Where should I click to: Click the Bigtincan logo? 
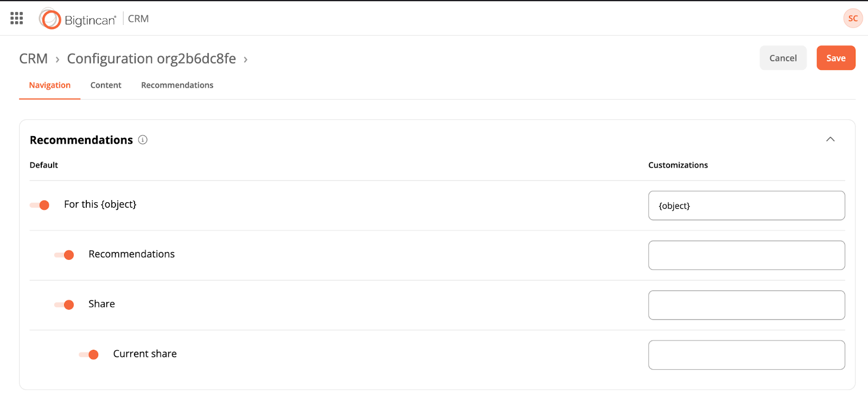pyautogui.click(x=78, y=19)
